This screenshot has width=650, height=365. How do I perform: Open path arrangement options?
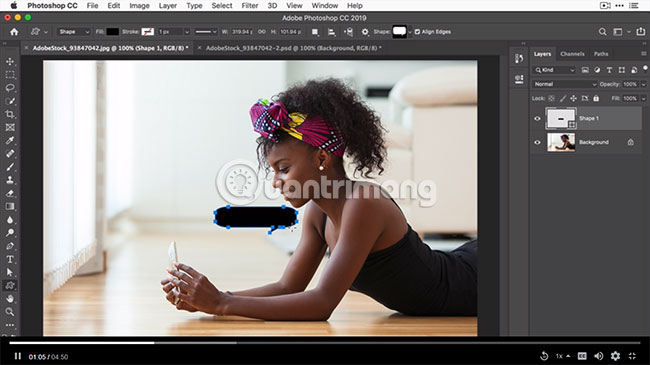pyautogui.click(x=348, y=32)
